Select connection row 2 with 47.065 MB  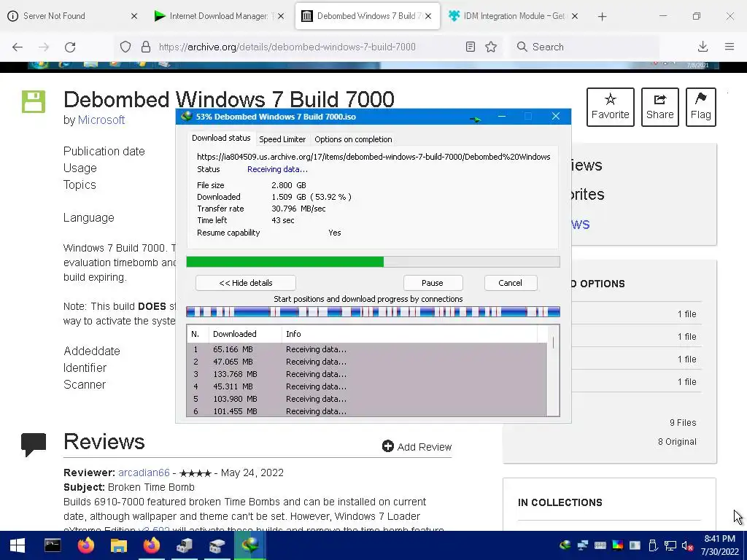367,362
